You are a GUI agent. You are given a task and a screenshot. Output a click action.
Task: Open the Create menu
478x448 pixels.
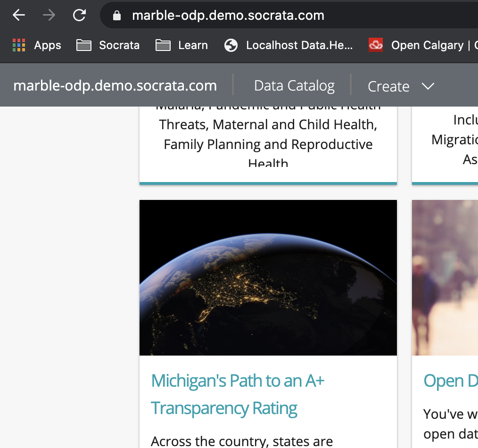point(388,87)
